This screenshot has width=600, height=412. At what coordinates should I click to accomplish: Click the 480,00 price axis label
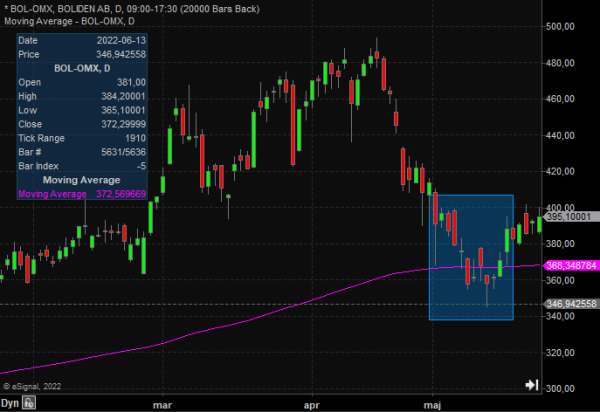[x=560, y=63]
